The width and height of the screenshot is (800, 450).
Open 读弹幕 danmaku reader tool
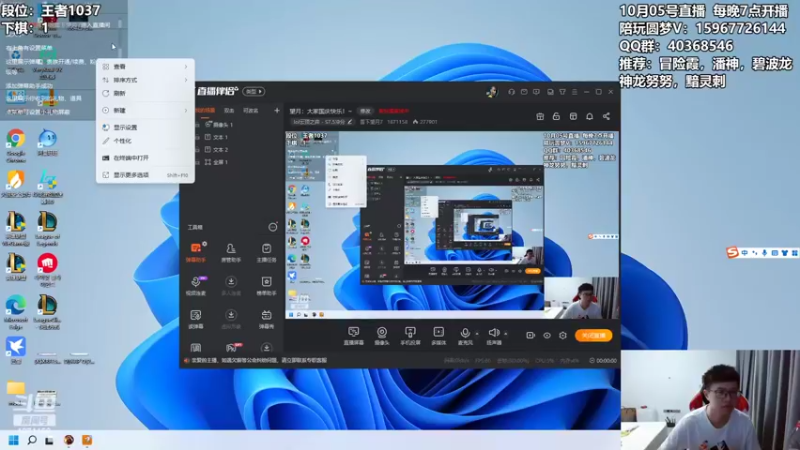[x=195, y=319]
